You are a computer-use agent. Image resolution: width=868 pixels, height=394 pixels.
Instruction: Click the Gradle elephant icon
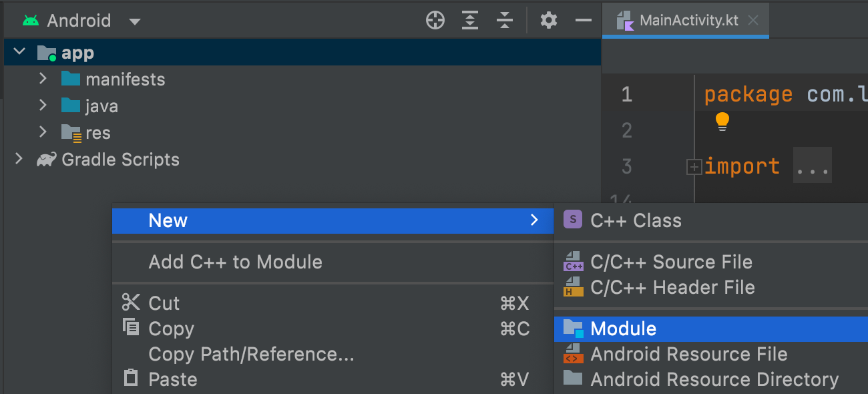click(46, 160)
